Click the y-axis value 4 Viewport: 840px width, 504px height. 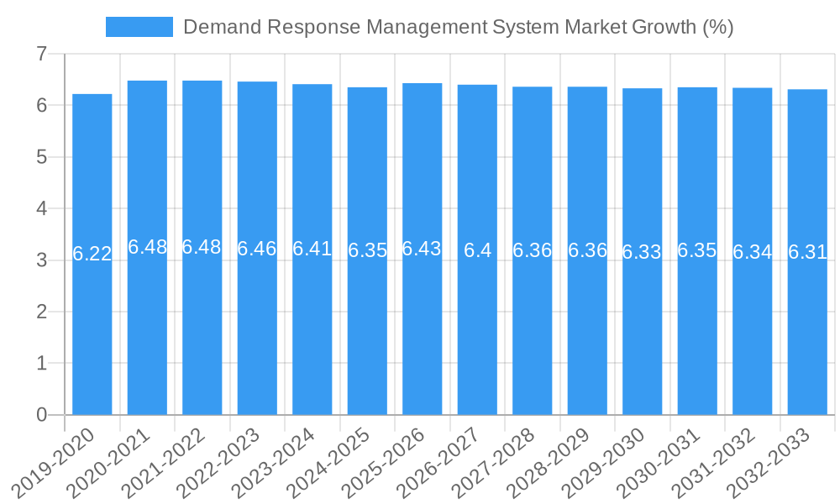[x=41, y=208]
